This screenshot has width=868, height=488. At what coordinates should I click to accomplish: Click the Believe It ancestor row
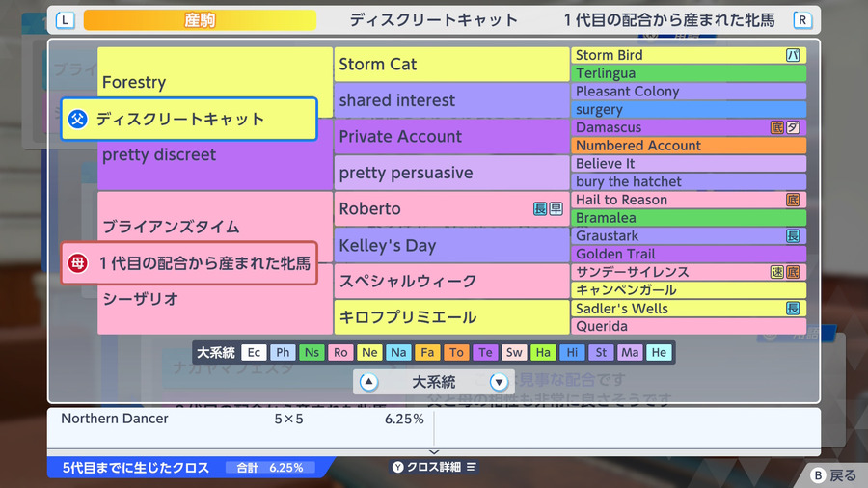689,164
